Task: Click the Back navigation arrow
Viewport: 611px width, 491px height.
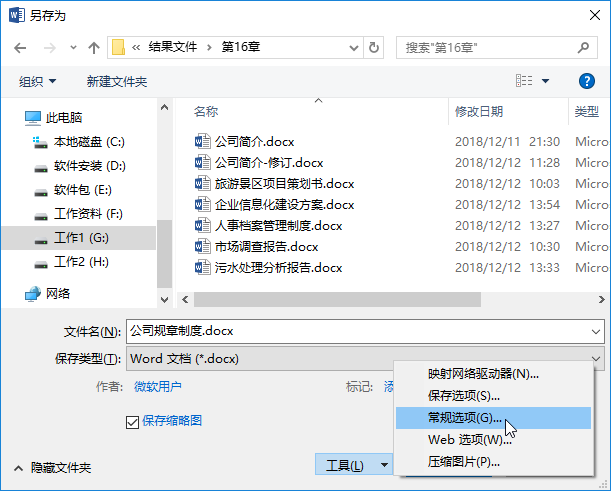Action: pos(20,48)
